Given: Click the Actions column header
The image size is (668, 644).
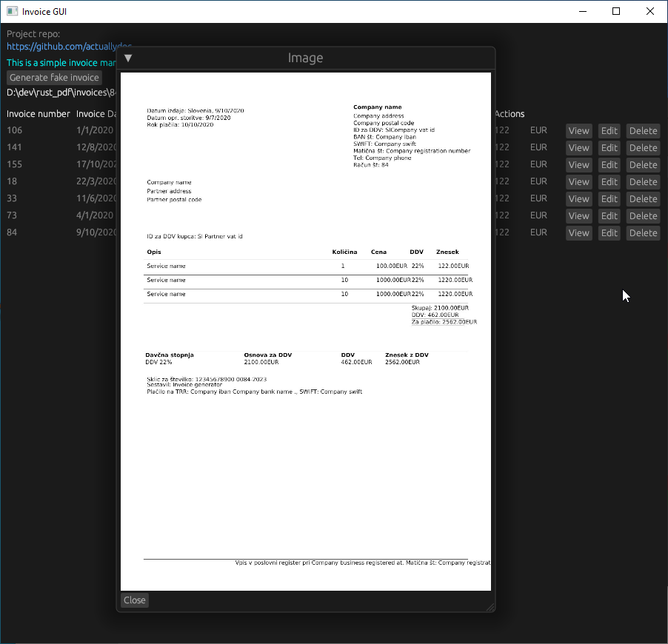Looking at the screenshot, I should 510,114.
